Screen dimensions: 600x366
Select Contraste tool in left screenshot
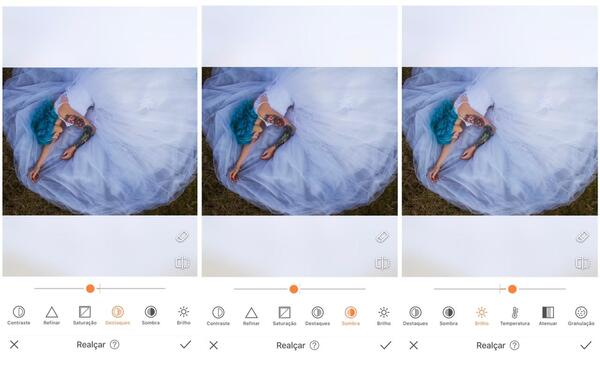[18, 315]
